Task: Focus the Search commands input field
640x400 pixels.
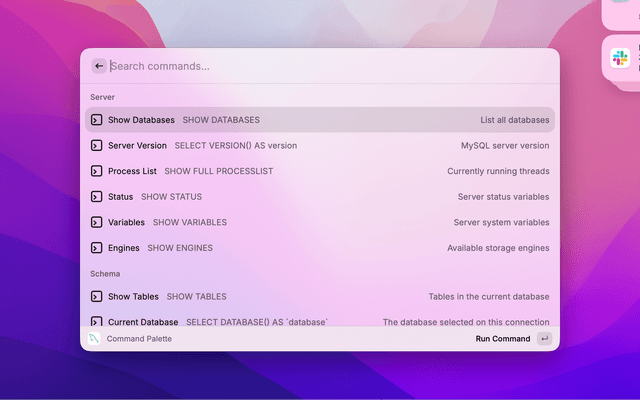Action: point(331,66)
